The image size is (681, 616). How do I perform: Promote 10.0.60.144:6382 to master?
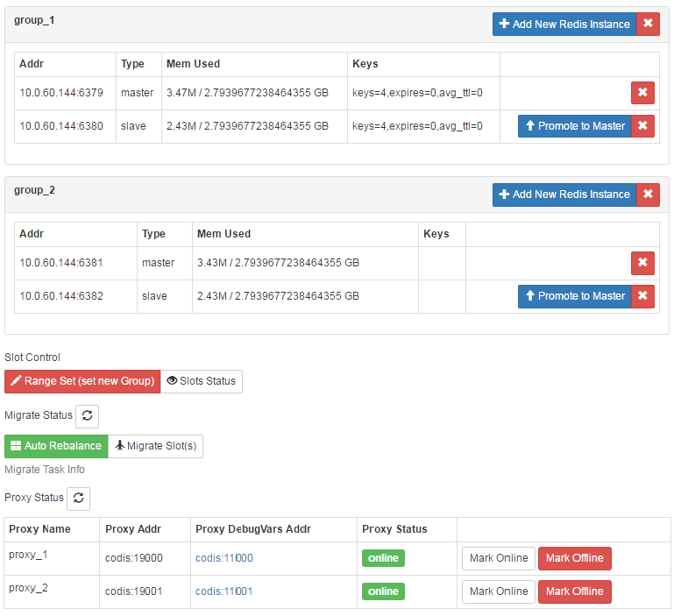(x=575, y=296)
